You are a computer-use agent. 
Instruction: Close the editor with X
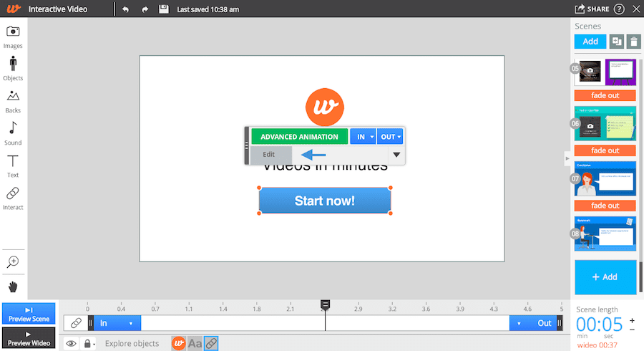pos(636,9)
